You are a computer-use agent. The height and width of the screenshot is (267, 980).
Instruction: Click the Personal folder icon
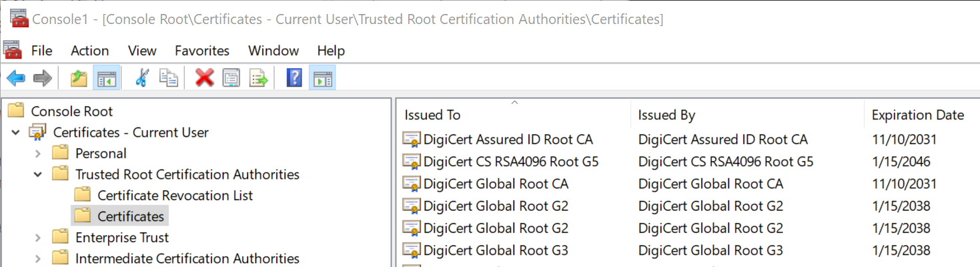tap(60, 153)
